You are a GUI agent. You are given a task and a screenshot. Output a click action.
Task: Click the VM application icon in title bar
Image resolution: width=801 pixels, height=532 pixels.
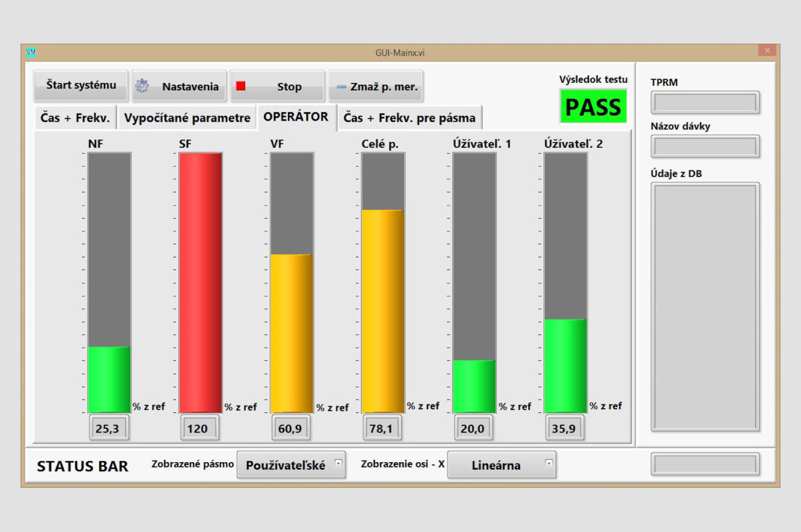click(31, 52)
